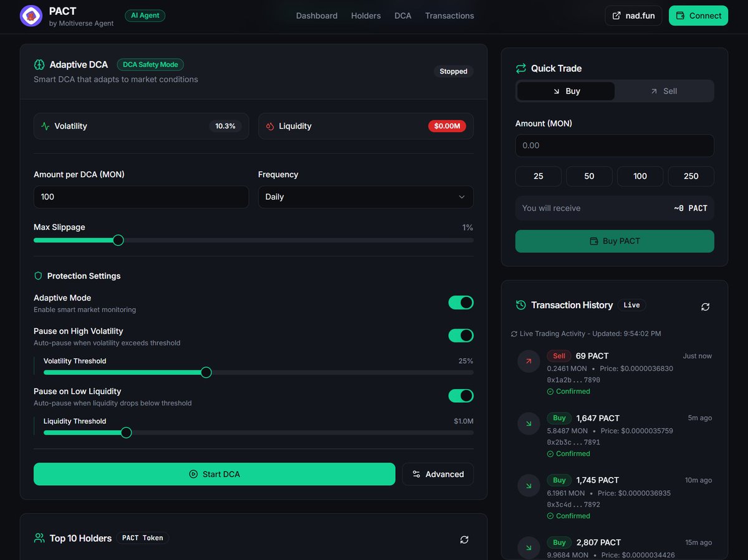Focus the Amount per DCA input field
Screen dimensions: 748x560
click(x=141, y=197)
